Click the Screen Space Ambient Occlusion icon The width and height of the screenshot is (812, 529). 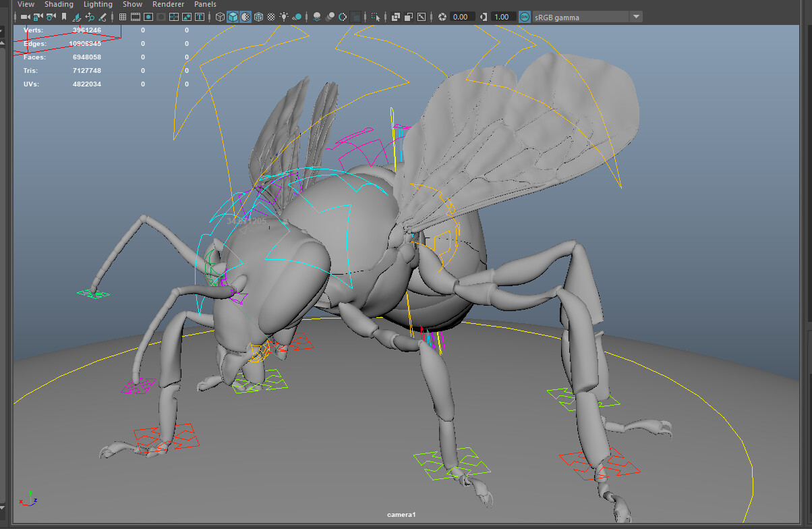tap(317, 17)
